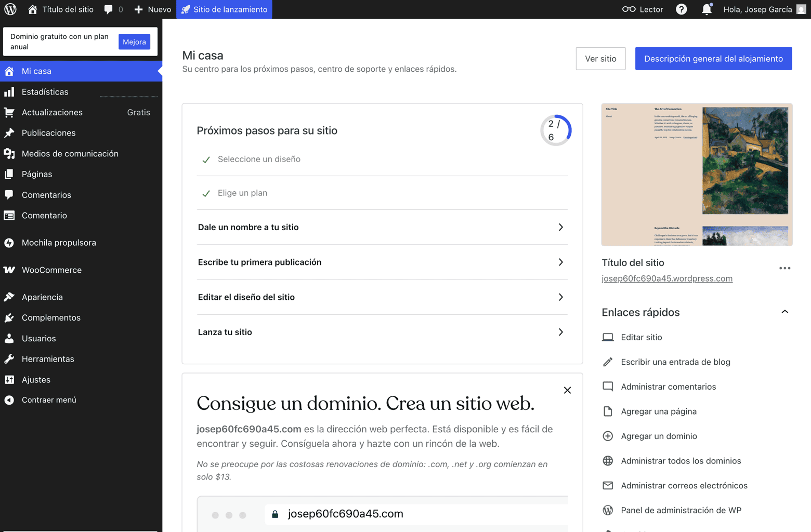Click the Mejora upgrade button

(134, 42)
